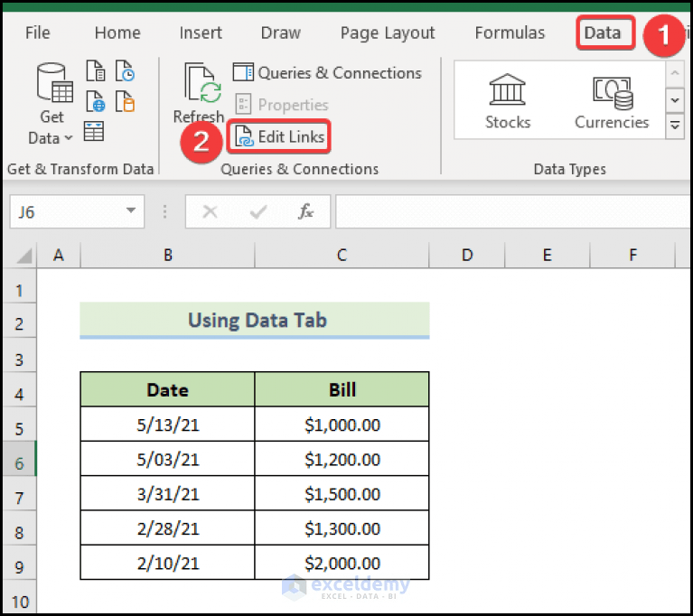Image resolution: width=693 pixels, height=616 pixels.
Task: Click the cell with $1,300.00
Action: [x=342, y=528]
